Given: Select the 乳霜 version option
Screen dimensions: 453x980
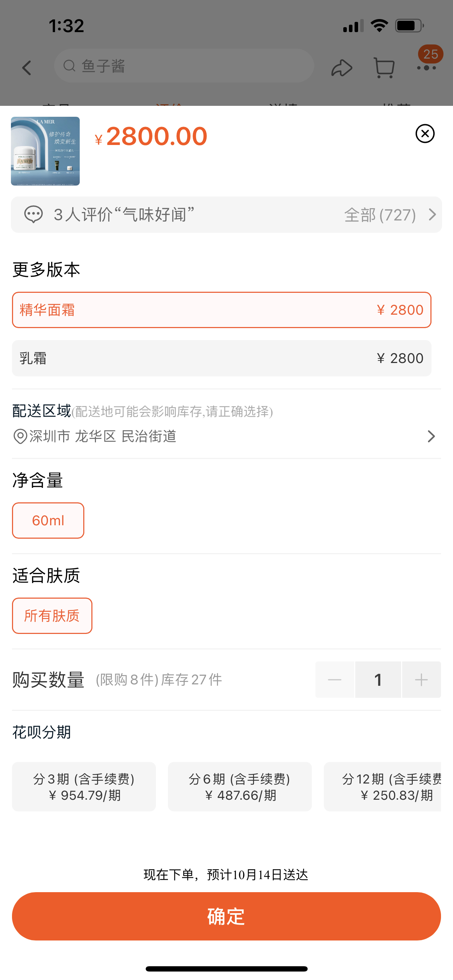Looking at the screenshot, I should tap(221, 358).
